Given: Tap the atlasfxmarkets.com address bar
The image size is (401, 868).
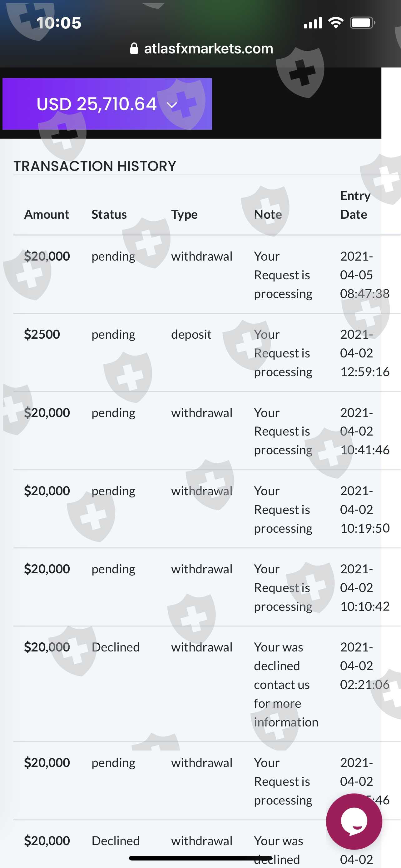Looking at the screenshot, I should 208,49.
